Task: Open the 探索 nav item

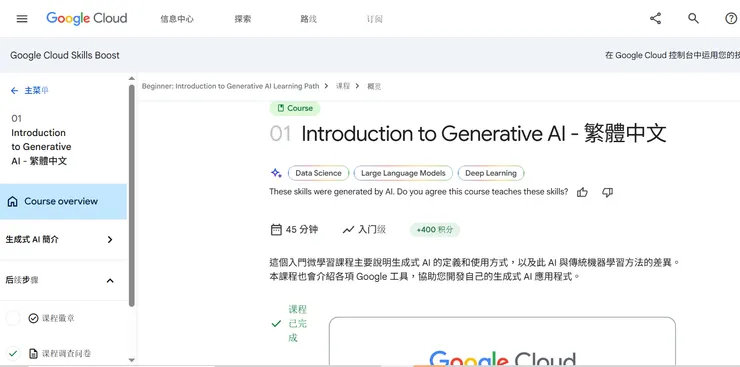Action: tap(243, 19)
